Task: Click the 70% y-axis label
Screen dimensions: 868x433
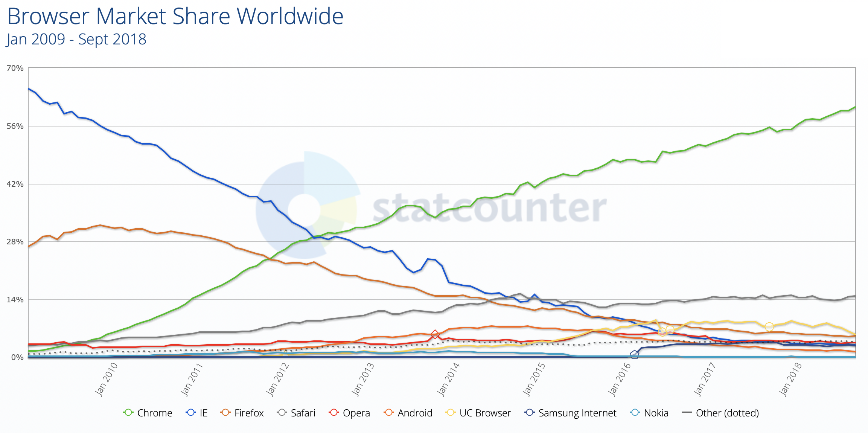Action: [15, 68]
